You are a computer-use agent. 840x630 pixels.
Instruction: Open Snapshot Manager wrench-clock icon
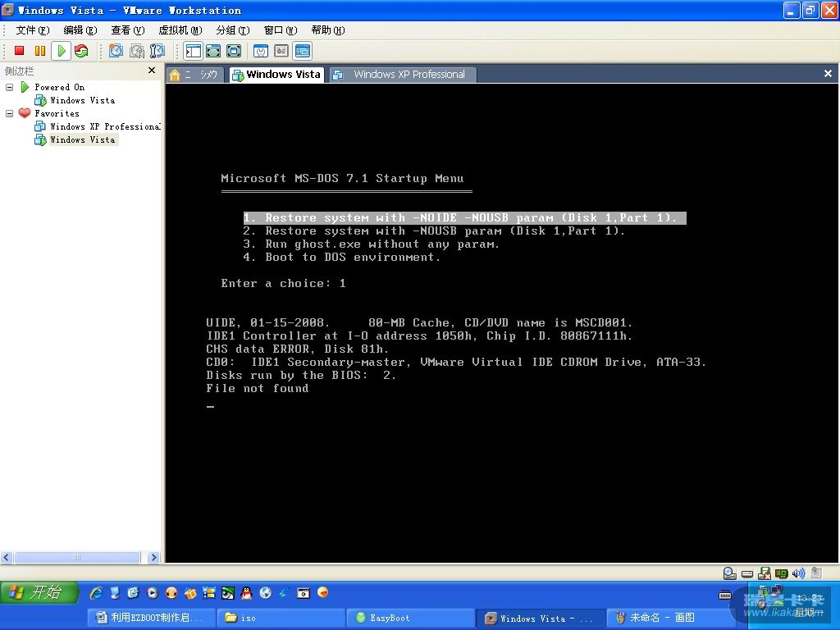(x=157, y=51)
